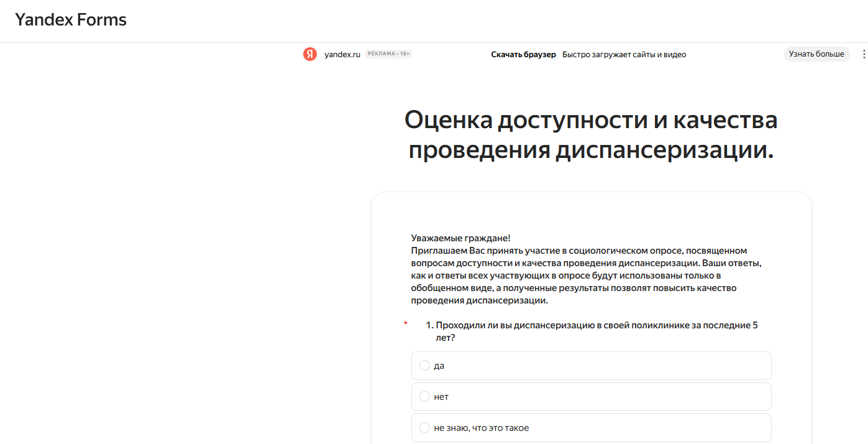This screenshot has width=868, height=444.
Task: Click the "РЕКЛАМА • 16+" ad label
Action: coord(388,54)
